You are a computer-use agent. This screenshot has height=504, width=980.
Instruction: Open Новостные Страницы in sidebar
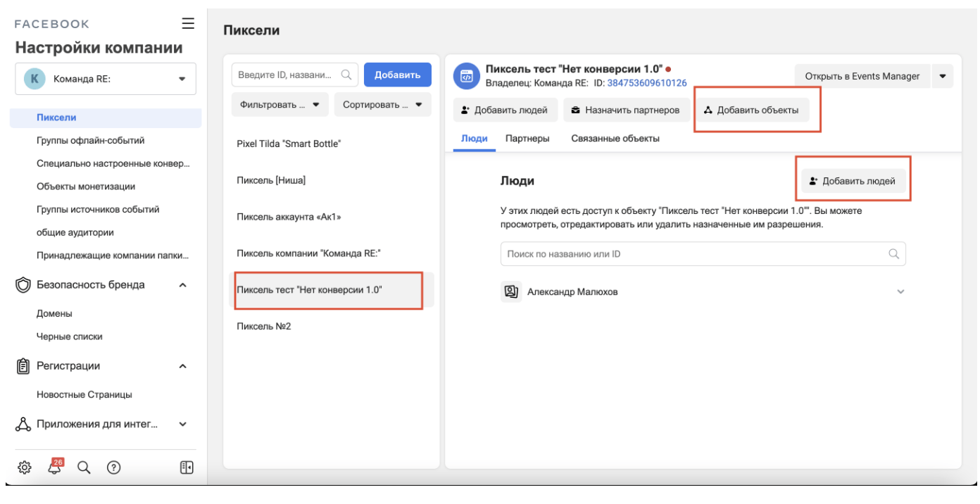coord(84,395)
